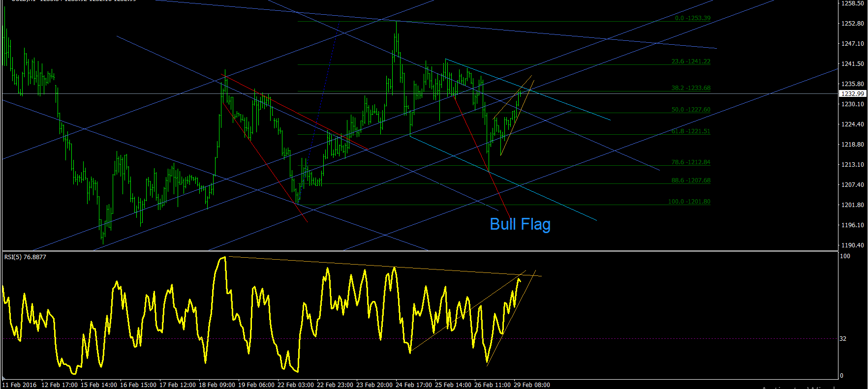Click price scale value 1247.10
The width and height of the screenshot is (868, 389).
(x=853, y=44)
